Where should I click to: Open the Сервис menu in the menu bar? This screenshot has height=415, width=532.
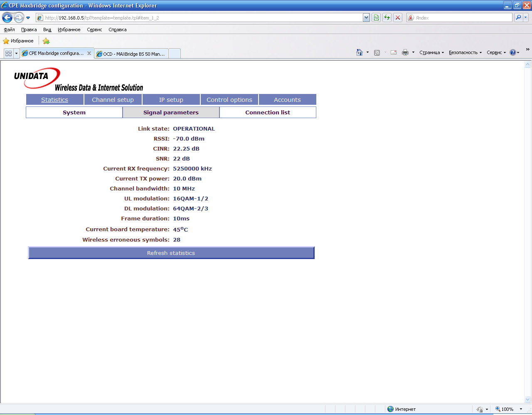pos(94,30)
